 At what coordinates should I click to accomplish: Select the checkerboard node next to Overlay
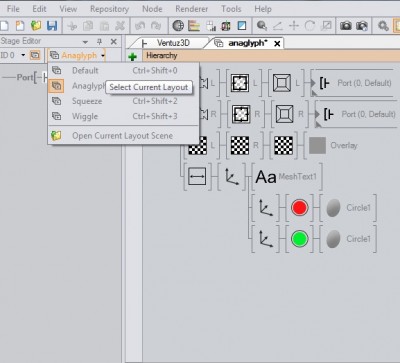click(x=284, y=145)
